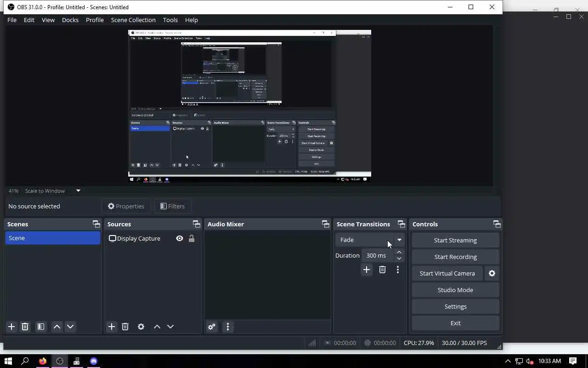Open the notification center icon
This screenshot has width=588, height=368.
[x=573, y=361]
